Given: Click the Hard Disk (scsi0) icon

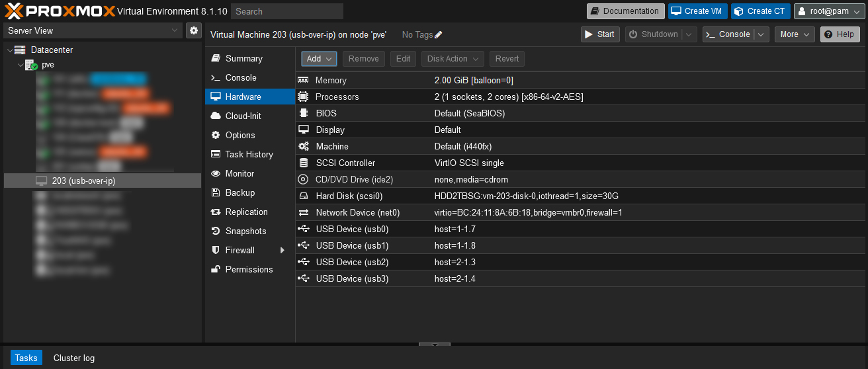Looking at the screenshot, I should point(303,196).
